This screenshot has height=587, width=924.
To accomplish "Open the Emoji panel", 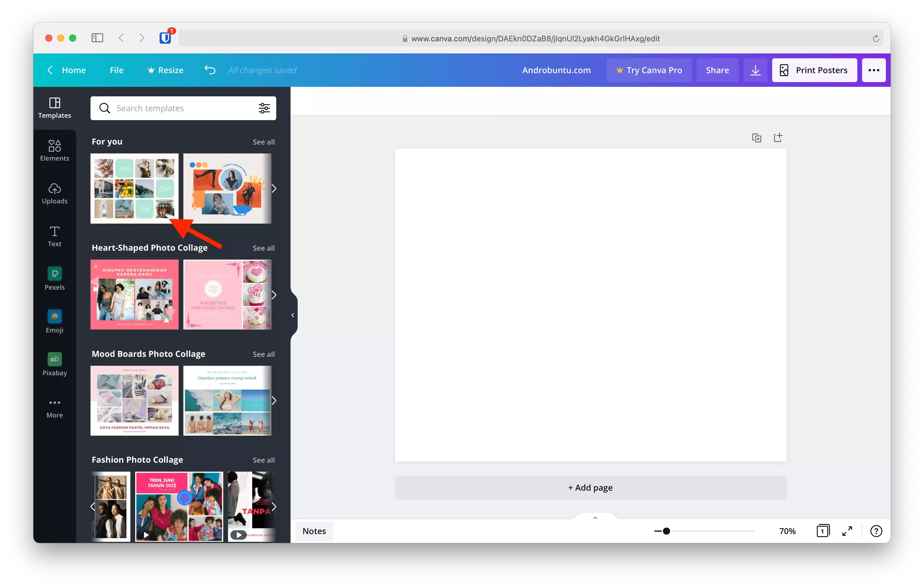I will point(54,321).
